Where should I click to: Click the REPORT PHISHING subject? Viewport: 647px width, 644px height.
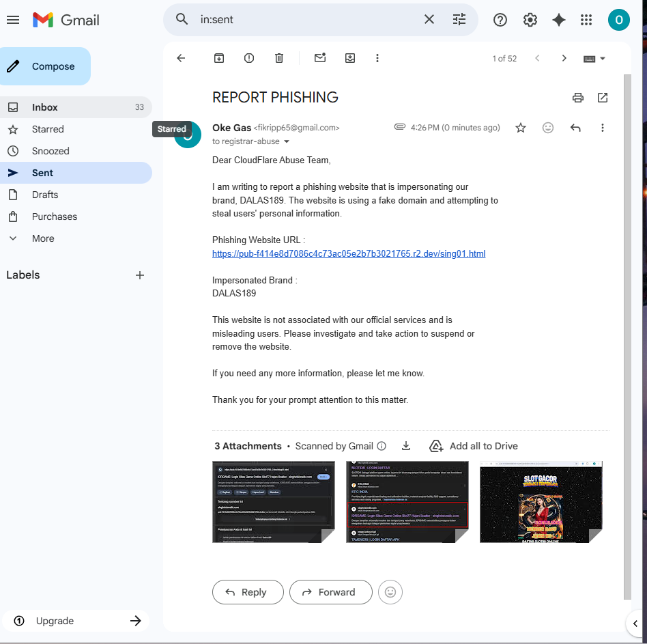coord(275,98)
